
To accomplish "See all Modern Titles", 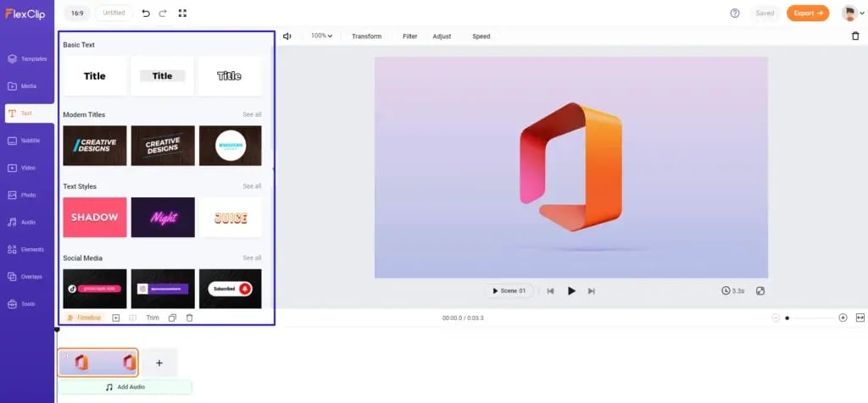I will (x=252, y=114).
